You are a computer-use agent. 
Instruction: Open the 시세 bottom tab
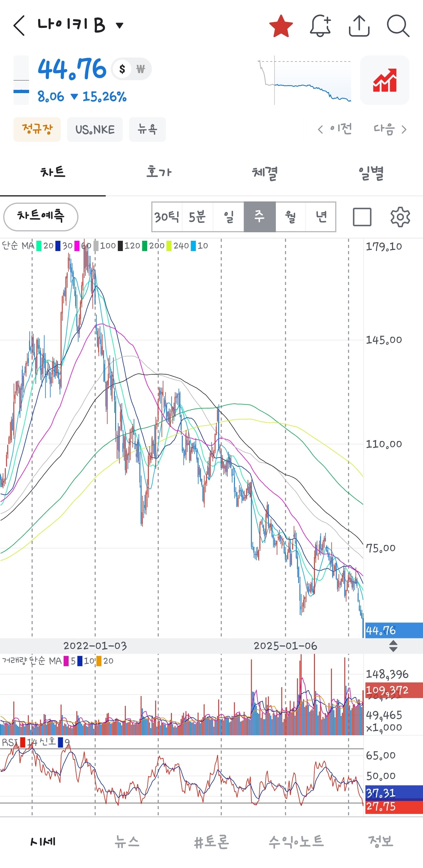coord(43,841)
